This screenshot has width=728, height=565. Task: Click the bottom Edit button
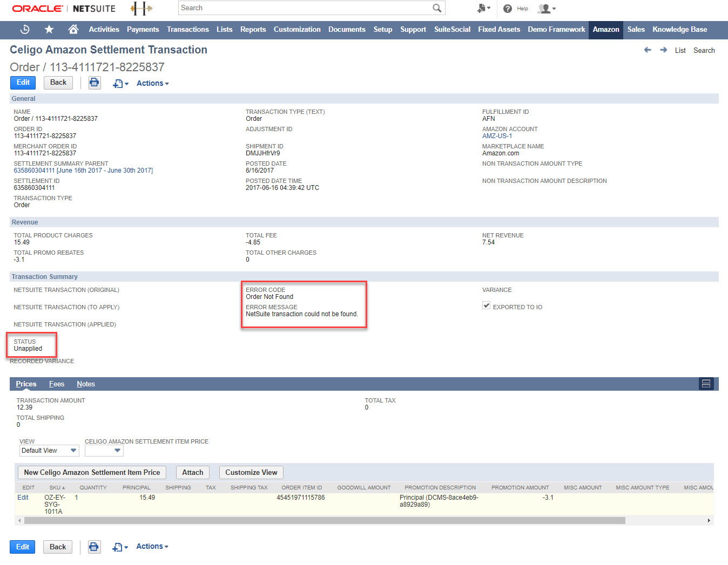point(23,547)
